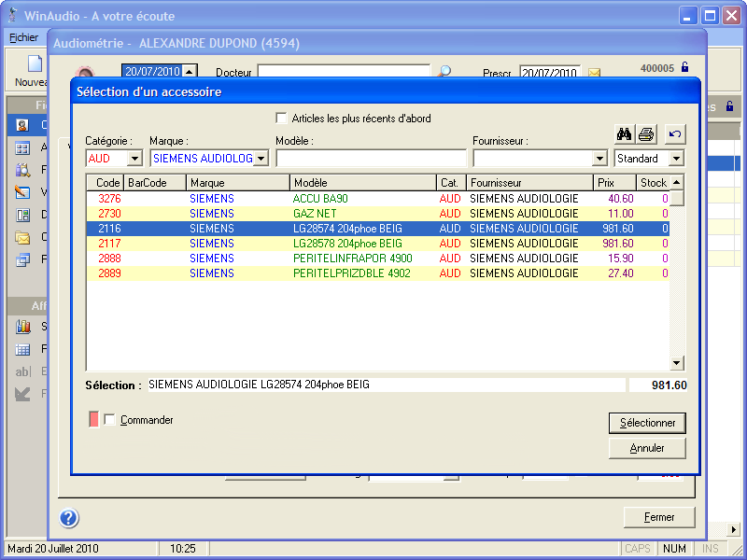The width and height of the screenshot is (747, 560).
Task: Open the Fichier menu
Action: point(23,38)
